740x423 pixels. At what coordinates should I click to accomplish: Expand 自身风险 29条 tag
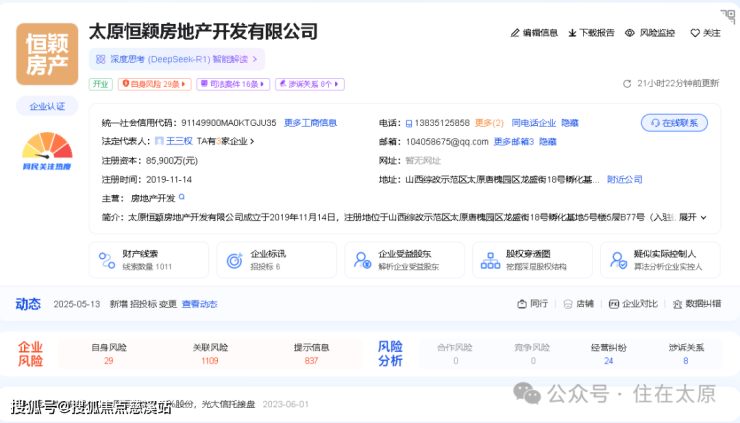(154, 84)
